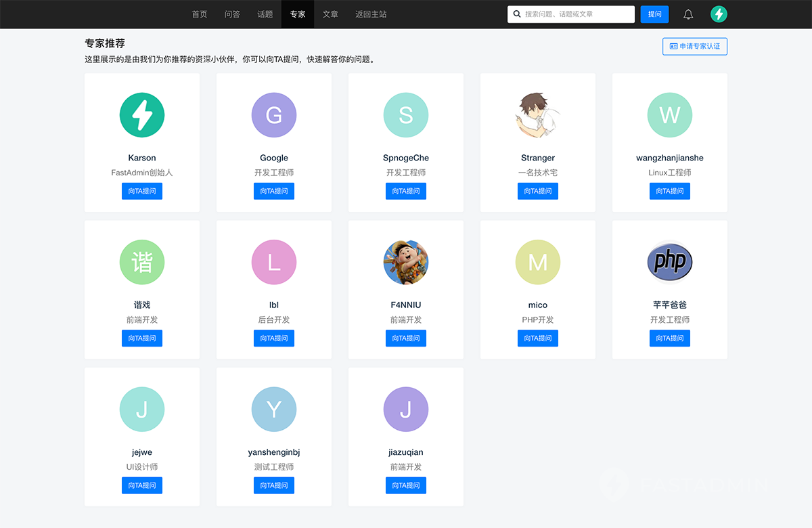The width and height of the screenshot is (812, 528).
Task: Open F4NNIU's cartoon avatar picture
Action: (x=406, y=262)
